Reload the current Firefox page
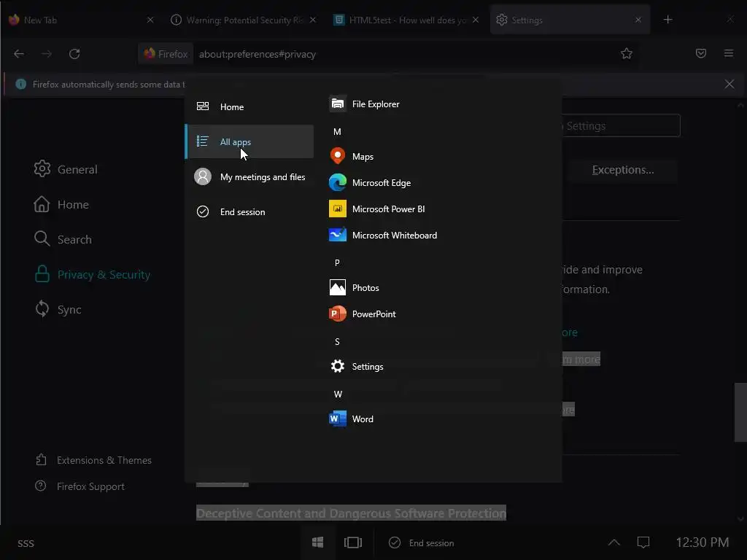747x560 pixels. click(x=74, y=54)
